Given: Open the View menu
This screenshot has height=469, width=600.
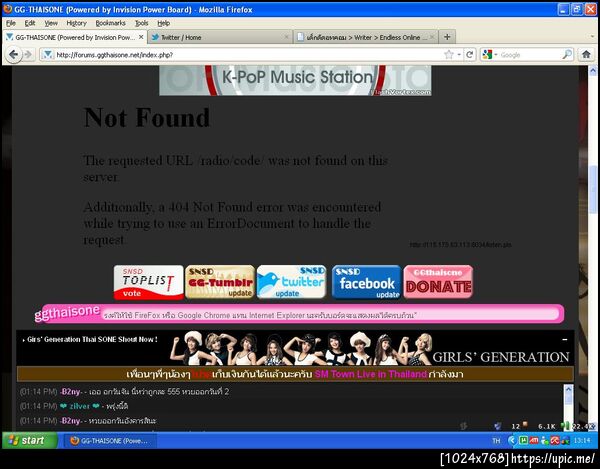Looking at the screenshot, I should (x=51, y=23).
